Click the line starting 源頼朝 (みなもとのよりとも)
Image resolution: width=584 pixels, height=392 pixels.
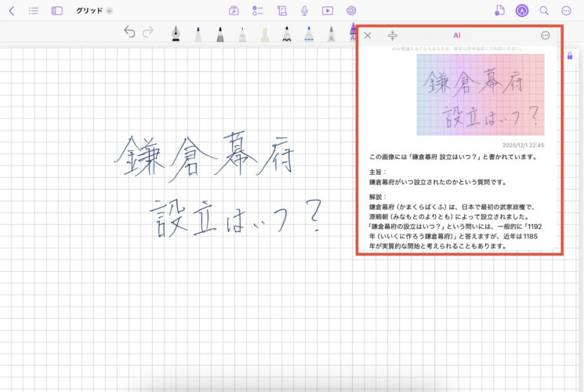[449, 216]
